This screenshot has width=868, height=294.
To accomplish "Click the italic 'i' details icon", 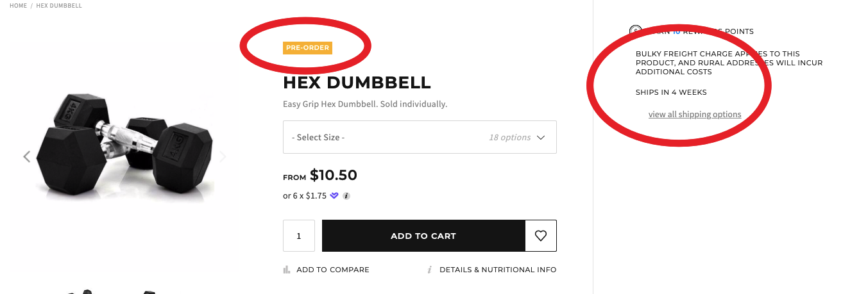I will [430, 270].
